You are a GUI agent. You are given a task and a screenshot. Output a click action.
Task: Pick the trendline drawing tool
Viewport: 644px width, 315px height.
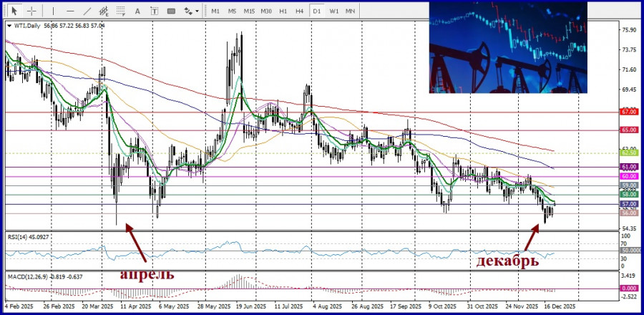coord(87,11)
